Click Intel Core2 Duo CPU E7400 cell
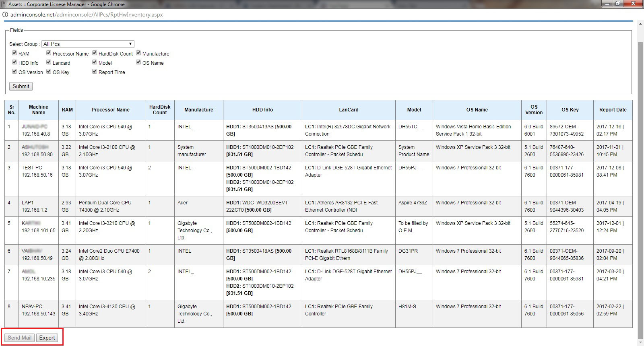644x346 pixels. point(110,255)
